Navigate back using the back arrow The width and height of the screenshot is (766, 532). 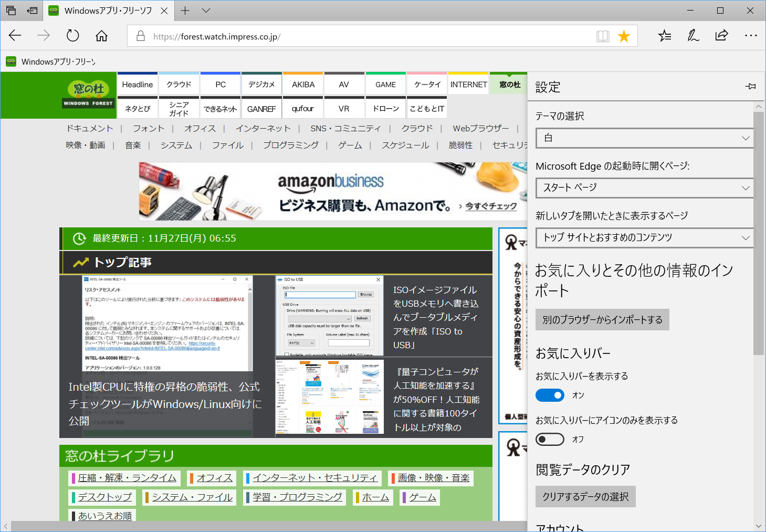tap(15, 36)
